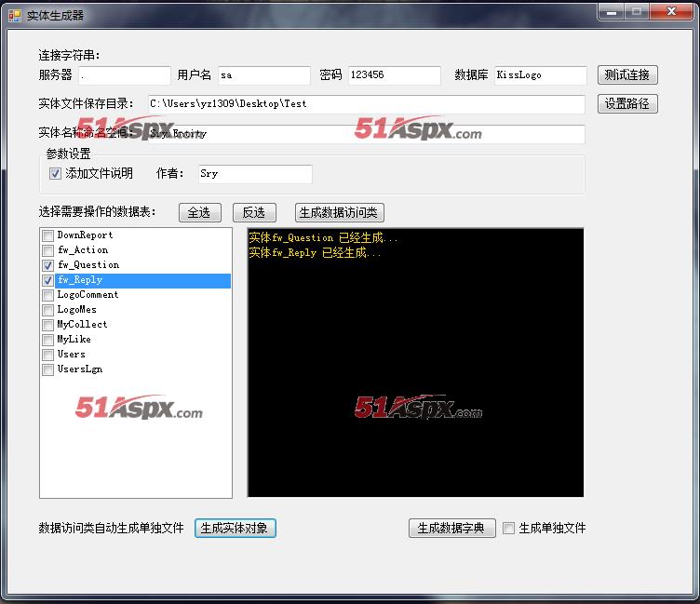The image size is (700, 604).
Task: Minimize the 实体生成器 window
Action: click(x=612, y=11)
